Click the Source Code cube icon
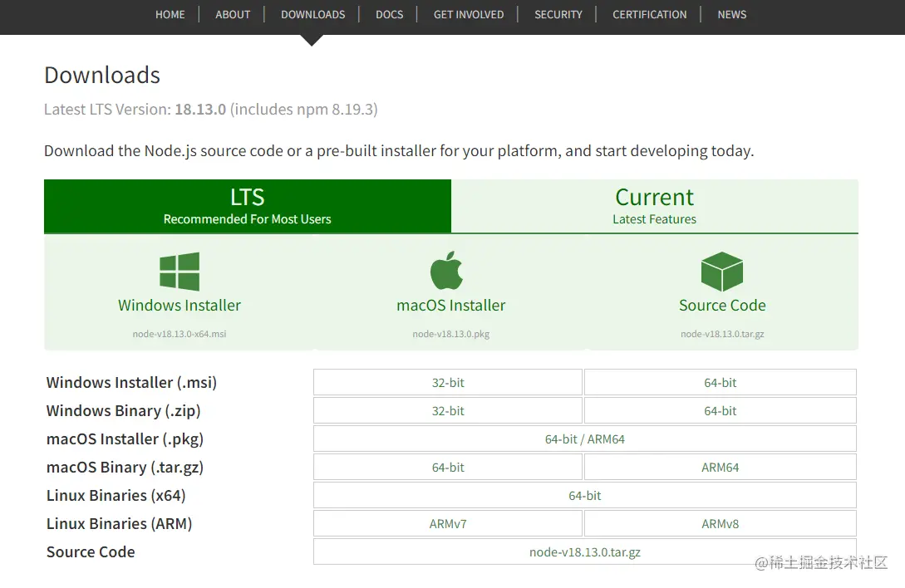The image size is (905, 588). point(722,272)
